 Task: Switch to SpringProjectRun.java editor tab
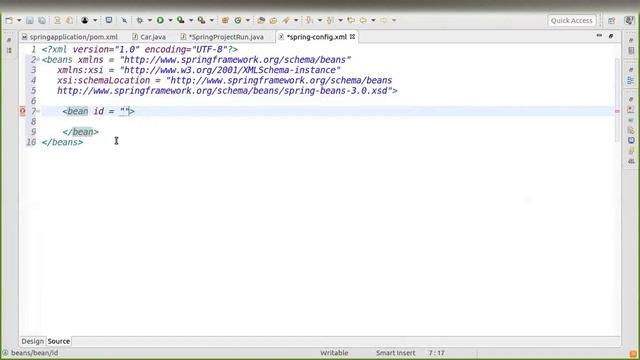222,37
